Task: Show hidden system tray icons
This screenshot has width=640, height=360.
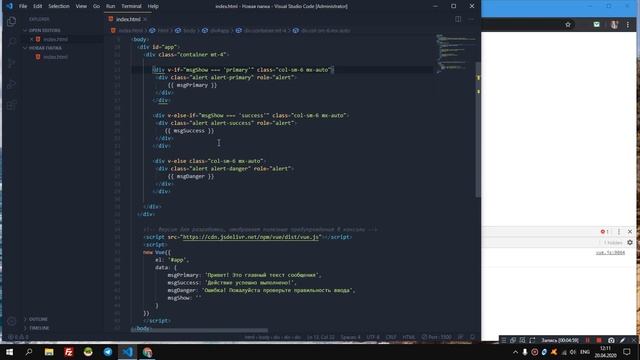Action: click(x=515, y=352)
